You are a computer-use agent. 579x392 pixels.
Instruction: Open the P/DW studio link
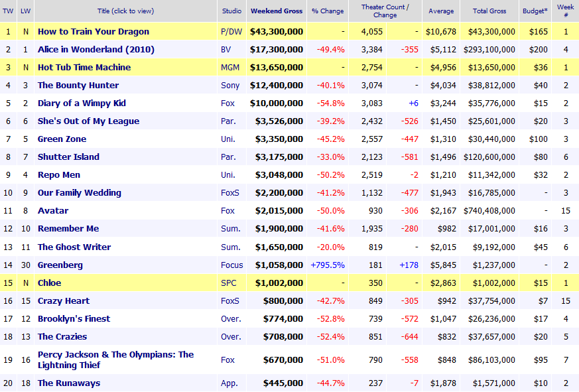click(x=229, y=31)
